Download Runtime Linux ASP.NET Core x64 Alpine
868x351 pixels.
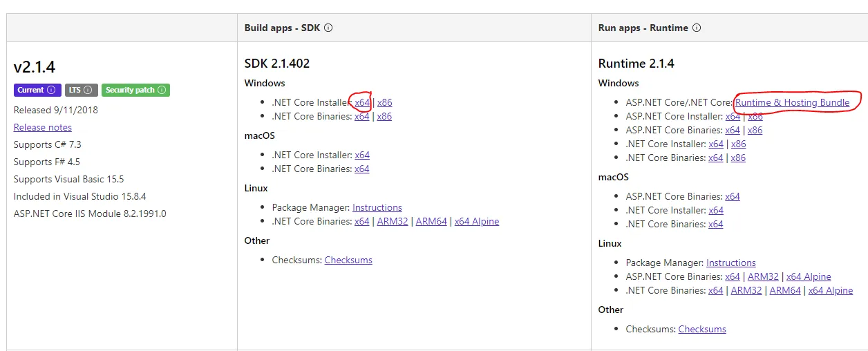click(x=809, y=276)
